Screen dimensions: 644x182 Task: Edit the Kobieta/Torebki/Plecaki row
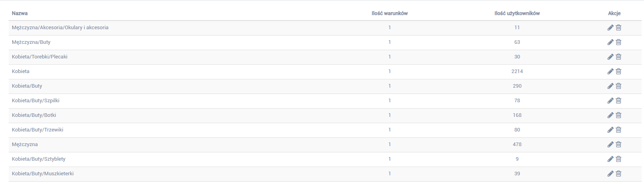[x=610, y=57]
